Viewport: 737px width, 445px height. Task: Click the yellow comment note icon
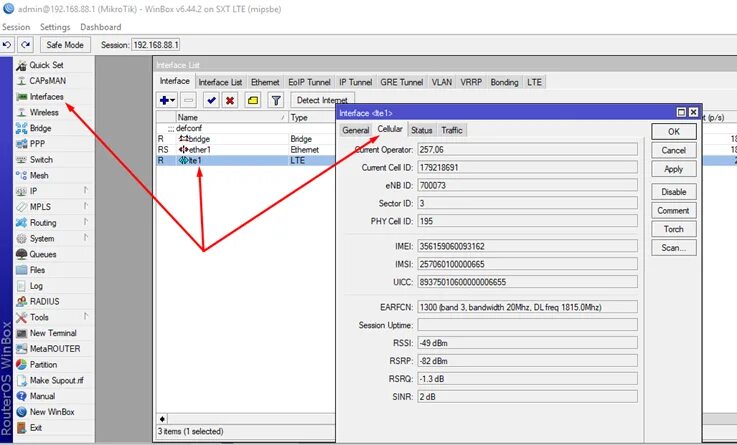point(253,100)
